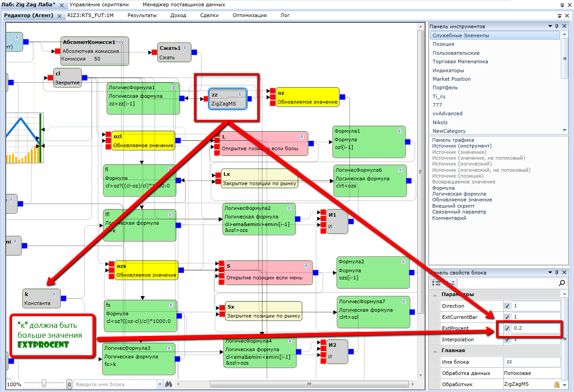Close the Редактор (Агент) tab
The width and height of the screenshot is (574, 392).
59,16
